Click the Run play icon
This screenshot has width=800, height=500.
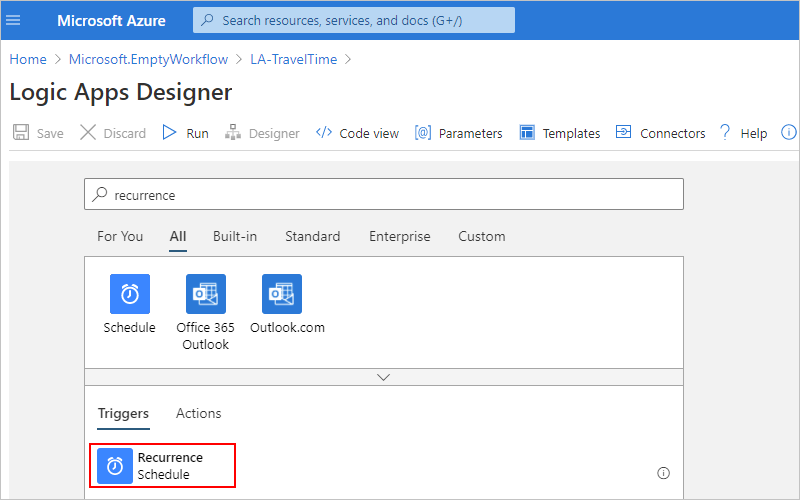169,133
